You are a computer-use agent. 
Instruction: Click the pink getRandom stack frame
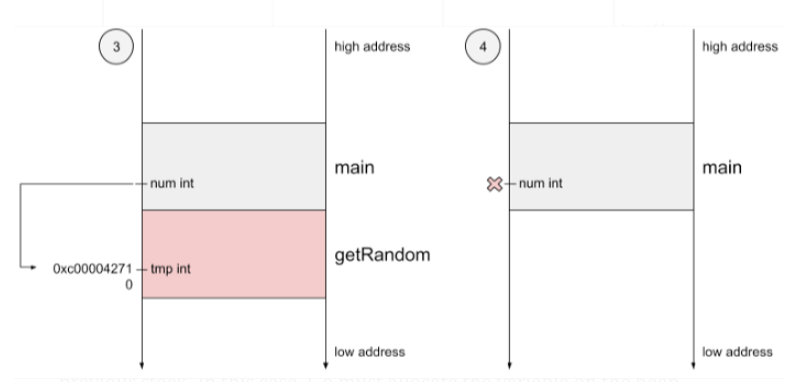click(x=234, y=254)
